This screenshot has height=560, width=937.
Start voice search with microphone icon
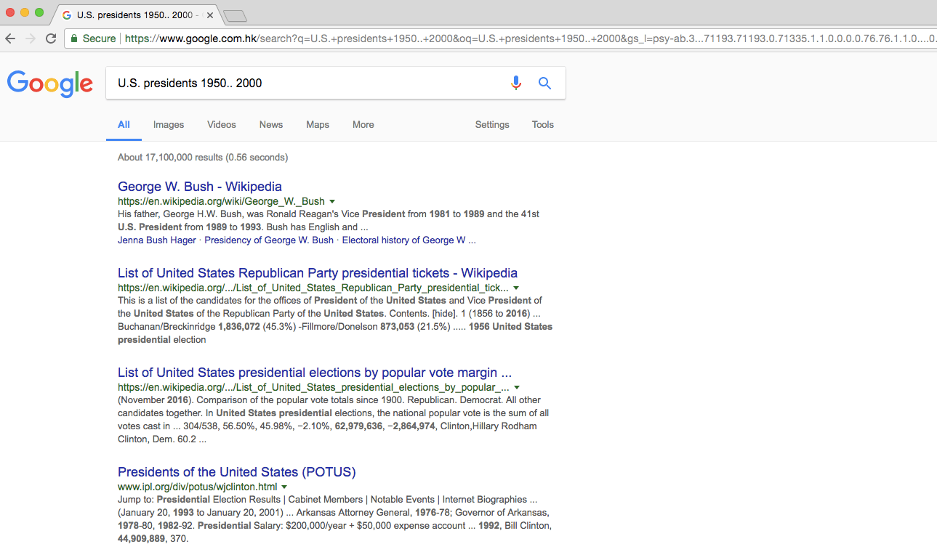[x=516, y=83]
